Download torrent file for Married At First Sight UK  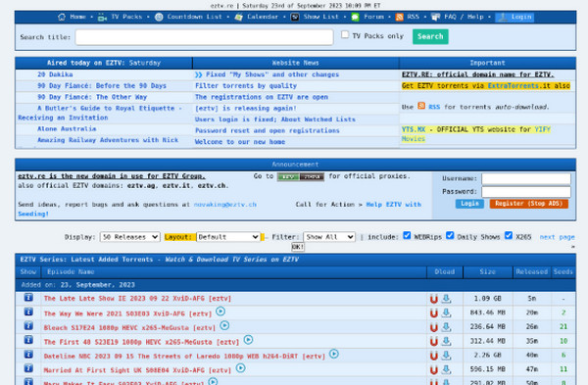(x=446, y=369)
